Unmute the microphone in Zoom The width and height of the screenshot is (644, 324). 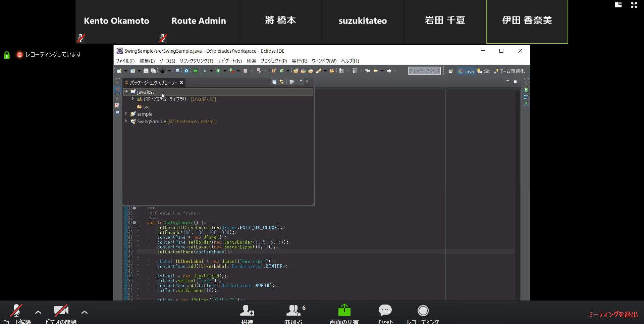coord(16,314)
